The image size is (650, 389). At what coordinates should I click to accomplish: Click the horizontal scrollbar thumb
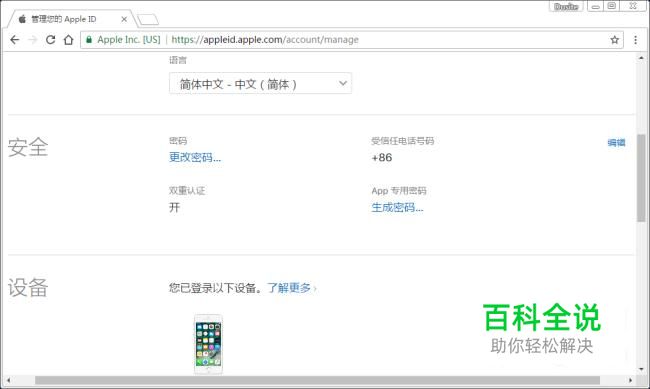pos(317,380)
